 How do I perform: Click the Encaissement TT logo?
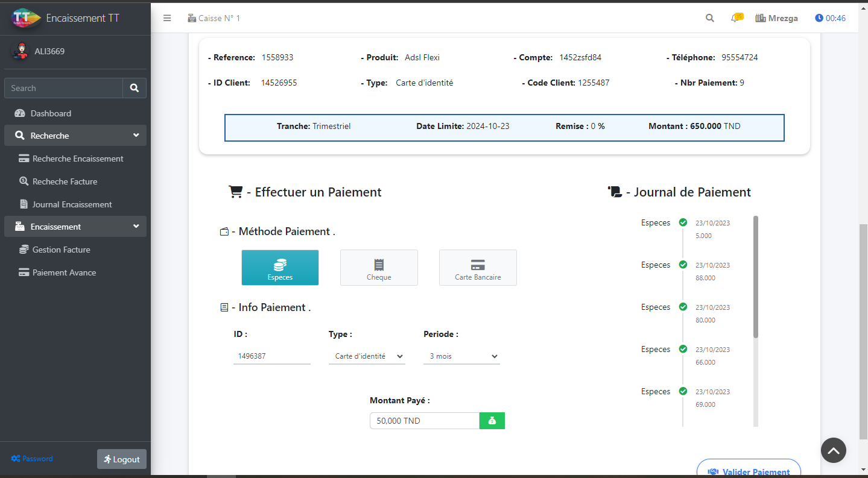click(x=27, y=18)
